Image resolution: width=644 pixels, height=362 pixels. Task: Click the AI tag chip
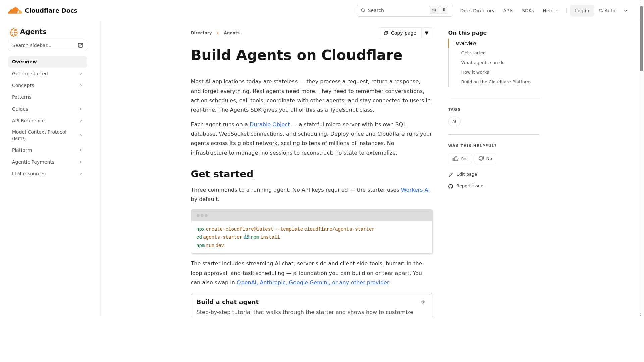[454, 121]
